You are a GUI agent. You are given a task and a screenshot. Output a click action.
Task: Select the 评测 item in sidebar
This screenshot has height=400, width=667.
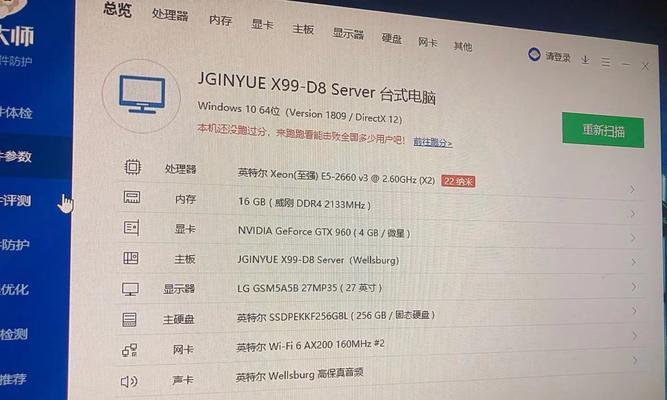coord(15,200)
